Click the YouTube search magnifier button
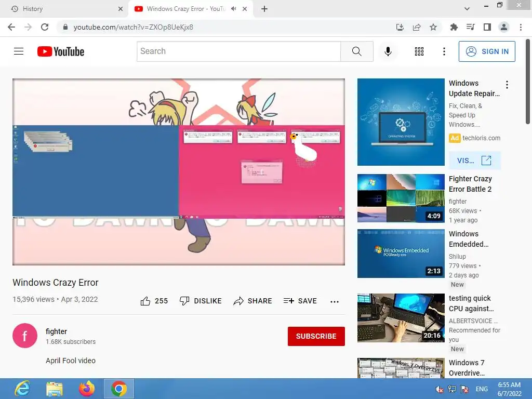This screenshot has height=399, width=532. click(x=356, y=51)
